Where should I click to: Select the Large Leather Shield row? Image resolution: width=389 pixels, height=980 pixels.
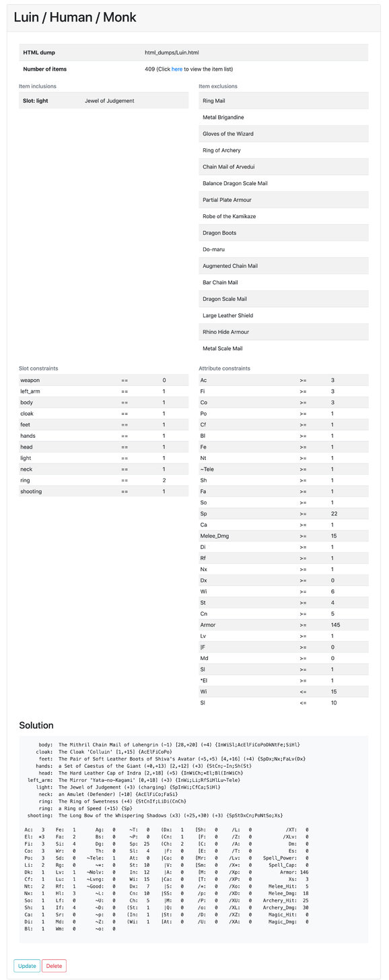(x=283, y=315)
